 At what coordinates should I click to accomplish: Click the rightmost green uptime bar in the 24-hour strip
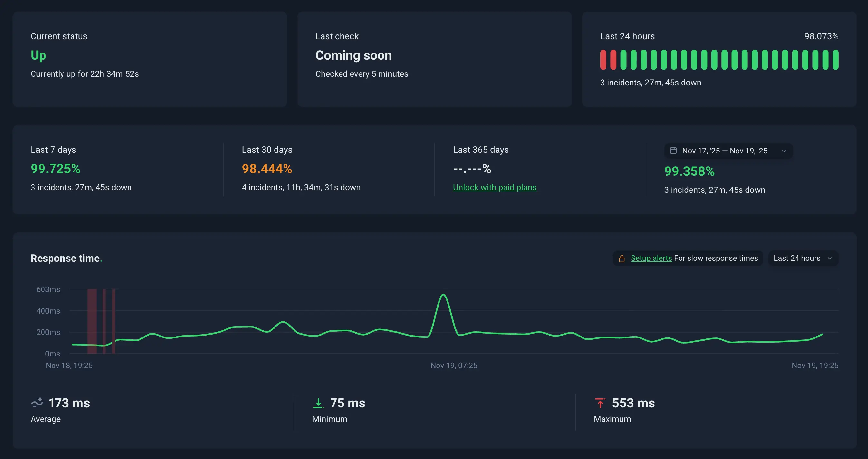[836, 60]
